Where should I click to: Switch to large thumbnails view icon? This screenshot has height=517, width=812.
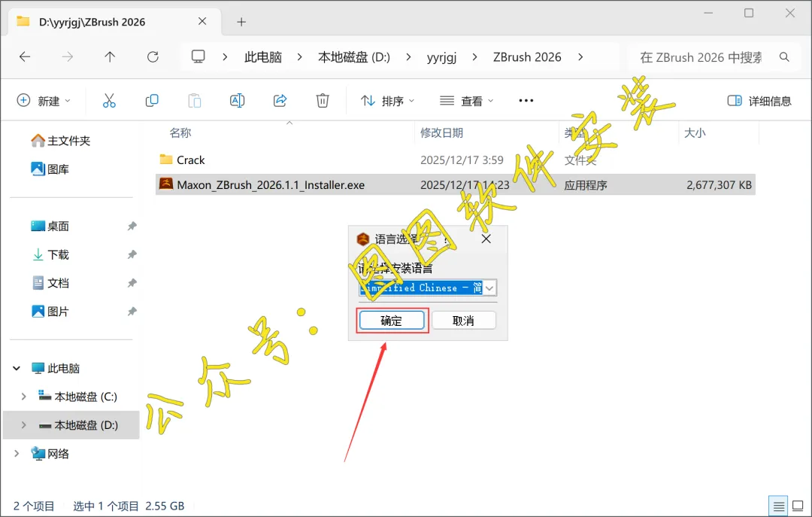pos(798,506)
